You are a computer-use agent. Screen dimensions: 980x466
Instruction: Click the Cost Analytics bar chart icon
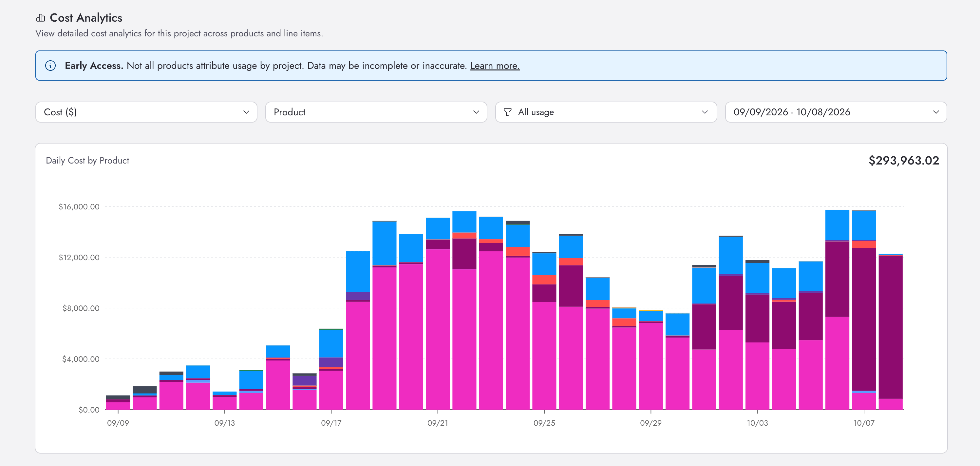coord(40,18)
